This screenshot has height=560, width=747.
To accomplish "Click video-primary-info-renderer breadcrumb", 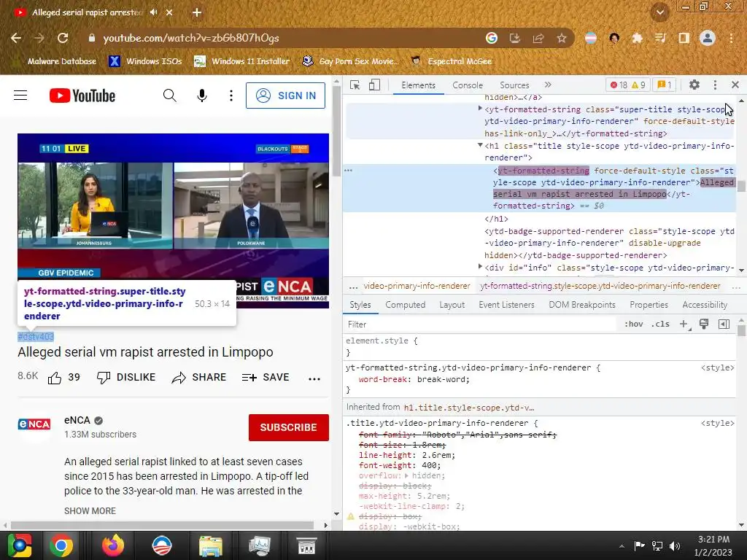I will point(417,286).
